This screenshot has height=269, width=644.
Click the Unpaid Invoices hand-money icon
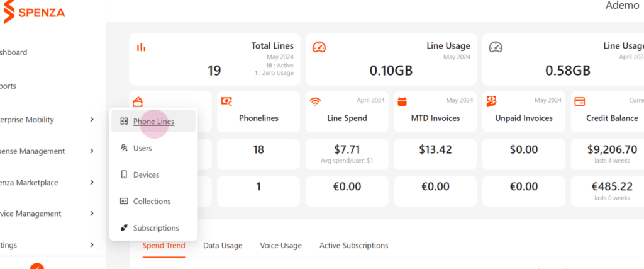click(492, 101)
